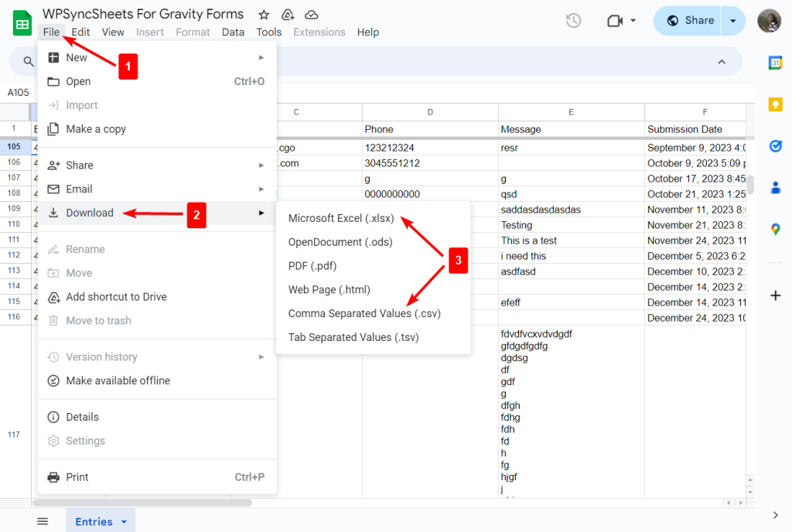Viewport: 792px width, 532px height.
Task: Click the search magnifier in toolbar
Action: point(29,62)
